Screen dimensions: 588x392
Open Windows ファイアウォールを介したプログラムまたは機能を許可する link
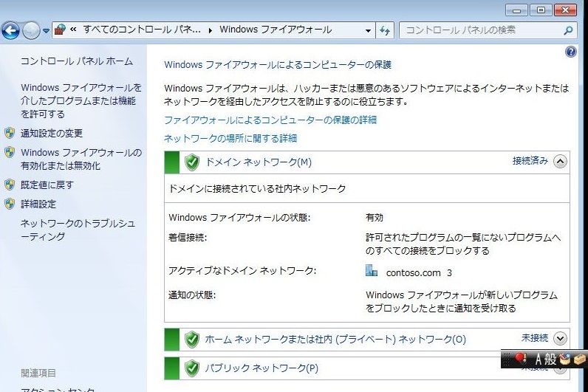pyautogui.click(x=81, y=101)
